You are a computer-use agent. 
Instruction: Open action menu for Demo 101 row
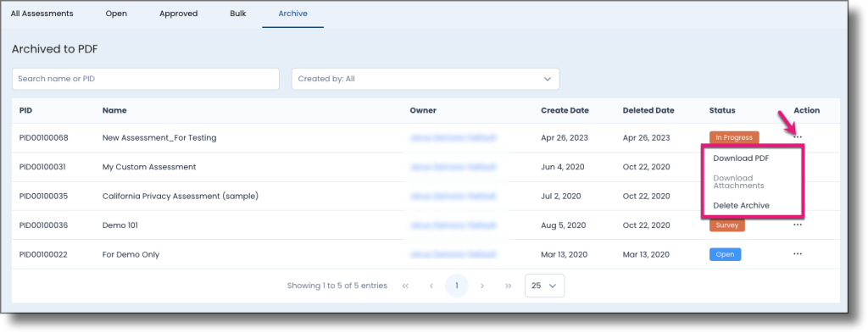797,225
